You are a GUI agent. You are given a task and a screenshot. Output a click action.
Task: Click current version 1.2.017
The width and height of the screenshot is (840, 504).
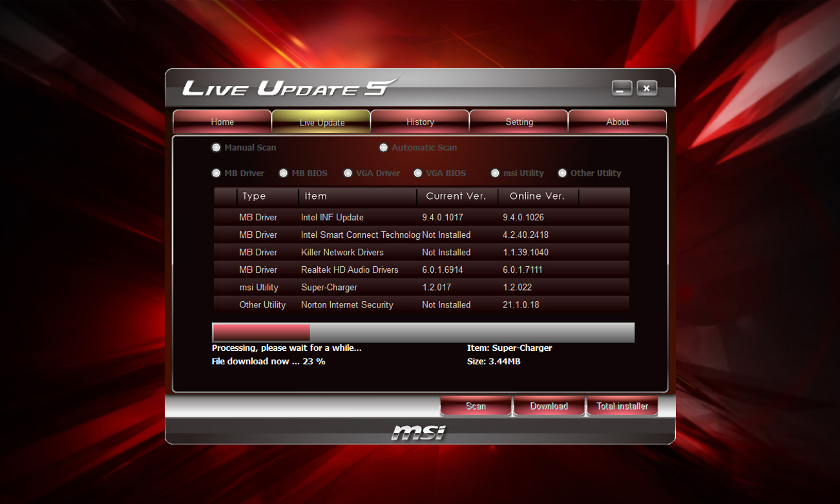[437, 288]
